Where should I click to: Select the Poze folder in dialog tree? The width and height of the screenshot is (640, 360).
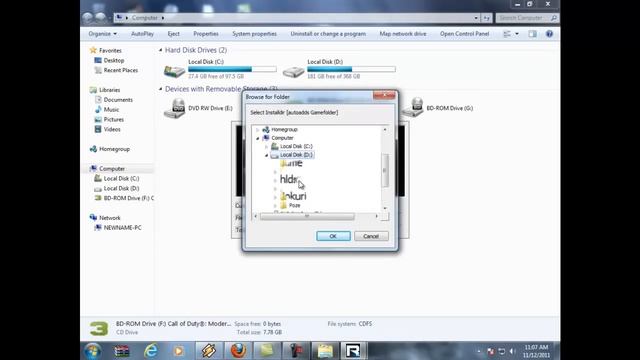pyautogui.click(x=294, y=205)
